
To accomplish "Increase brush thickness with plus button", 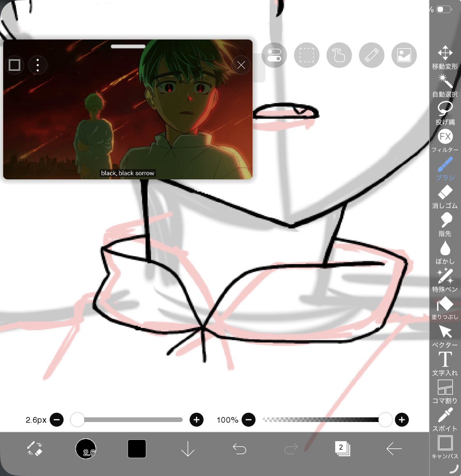I will pos(197,419).
